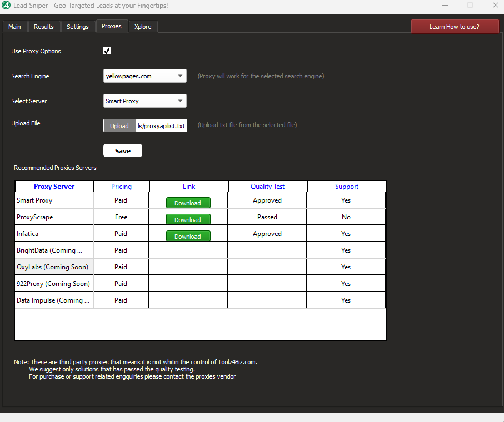Screen dimensions: 504x422
Task: Click the Upload File label
Action: click(26, 123)
